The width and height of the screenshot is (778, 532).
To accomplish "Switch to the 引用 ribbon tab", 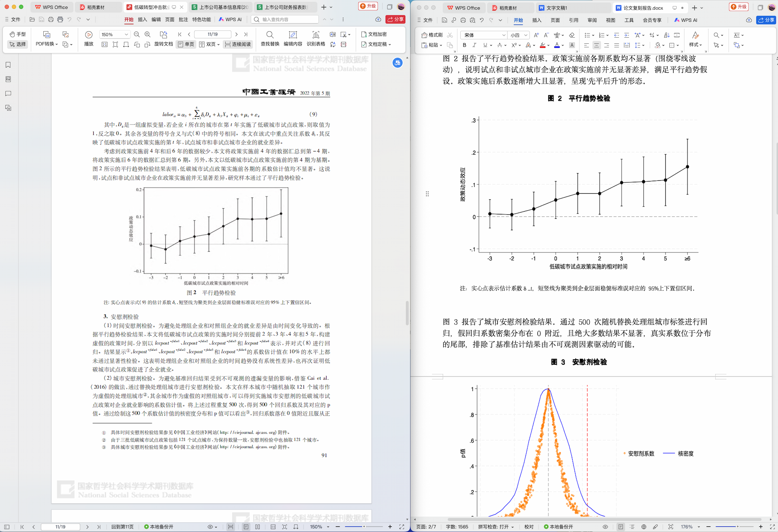I will pyautogui.click(x=573, y=20).
